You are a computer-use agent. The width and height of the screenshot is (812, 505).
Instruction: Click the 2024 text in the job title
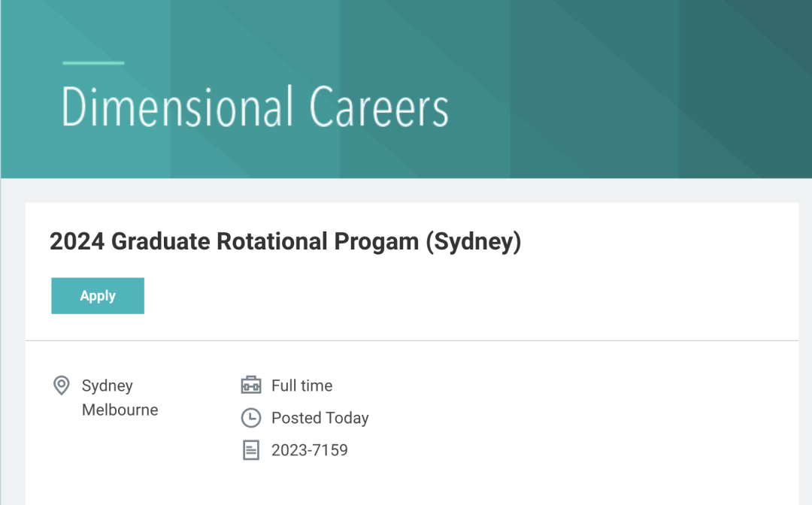(x=77, y=242)
